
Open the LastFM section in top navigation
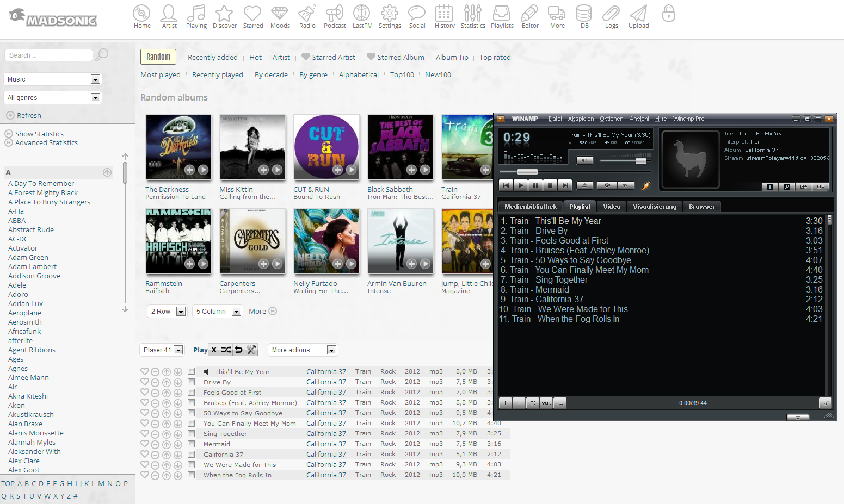pyautogui.click(x=362, y=16)
